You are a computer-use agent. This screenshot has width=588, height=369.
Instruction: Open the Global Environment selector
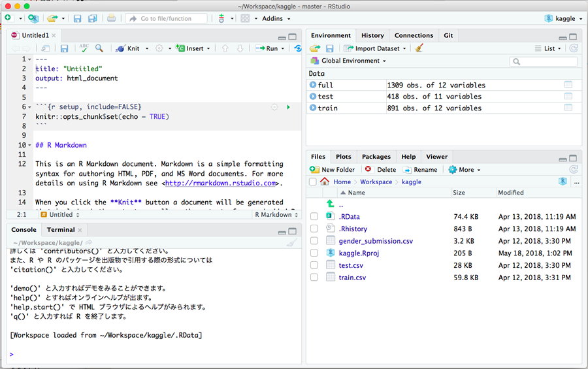pos(348,61)
